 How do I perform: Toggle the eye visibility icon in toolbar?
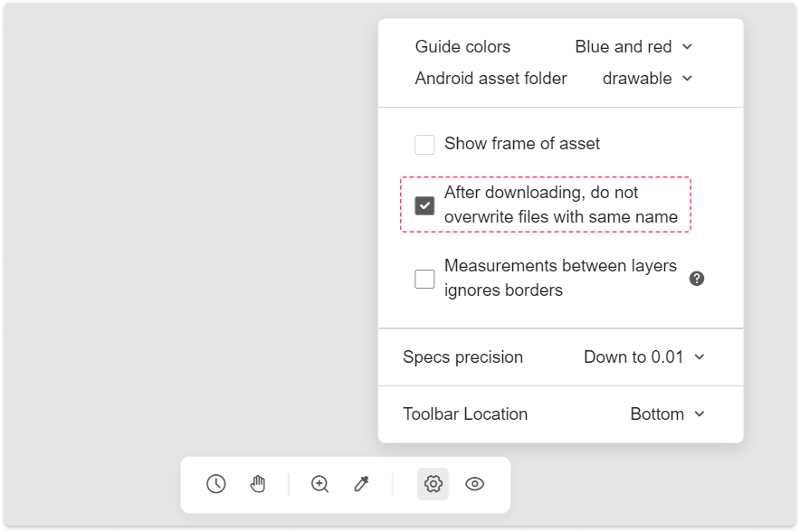click(x=474, y=483)
